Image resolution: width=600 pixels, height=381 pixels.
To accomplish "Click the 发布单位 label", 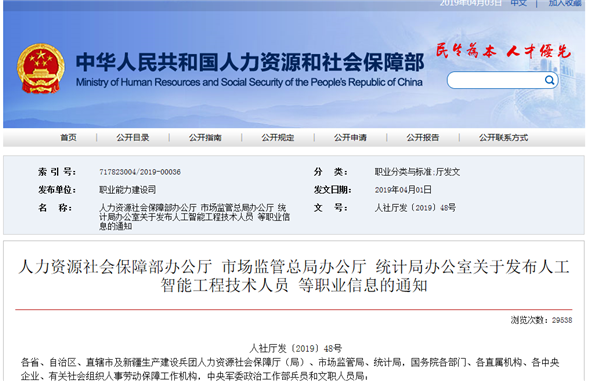I will pyautogui.click(x=57, y=190).
